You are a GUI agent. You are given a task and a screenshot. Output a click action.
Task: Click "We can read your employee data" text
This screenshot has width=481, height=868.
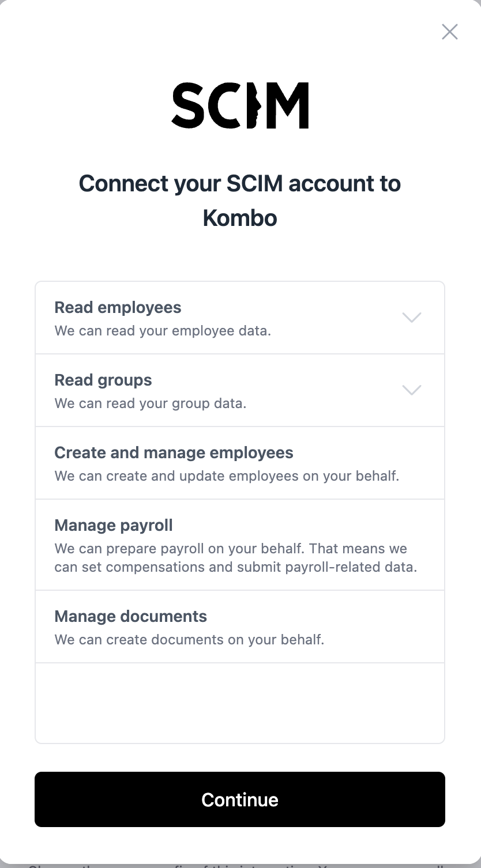pyautogui.click(x=163, y=331)
